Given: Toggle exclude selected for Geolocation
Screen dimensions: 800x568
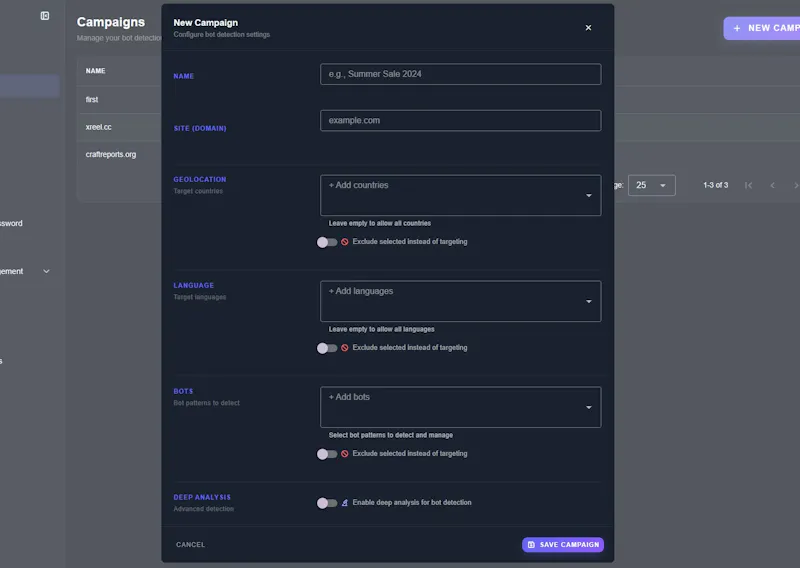Looking at the screenshot, I should point(327,242).
